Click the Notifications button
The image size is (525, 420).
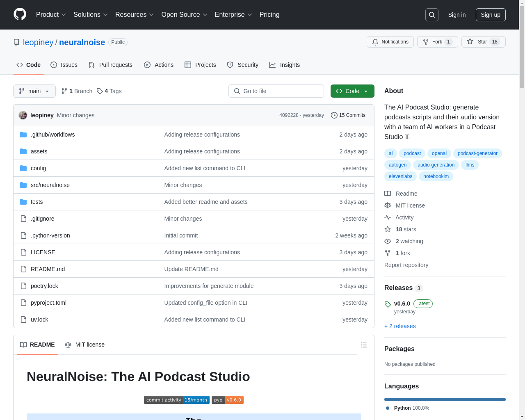tap(390, 42)
